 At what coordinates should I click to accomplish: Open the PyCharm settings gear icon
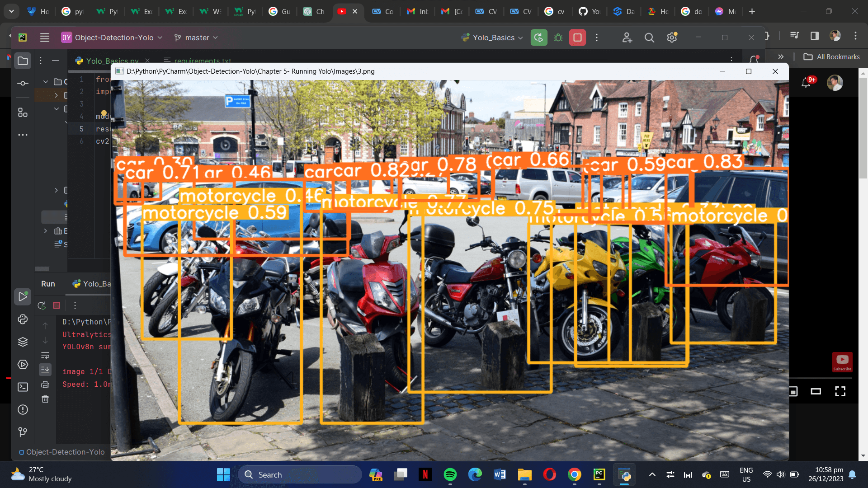coord(672,37)
